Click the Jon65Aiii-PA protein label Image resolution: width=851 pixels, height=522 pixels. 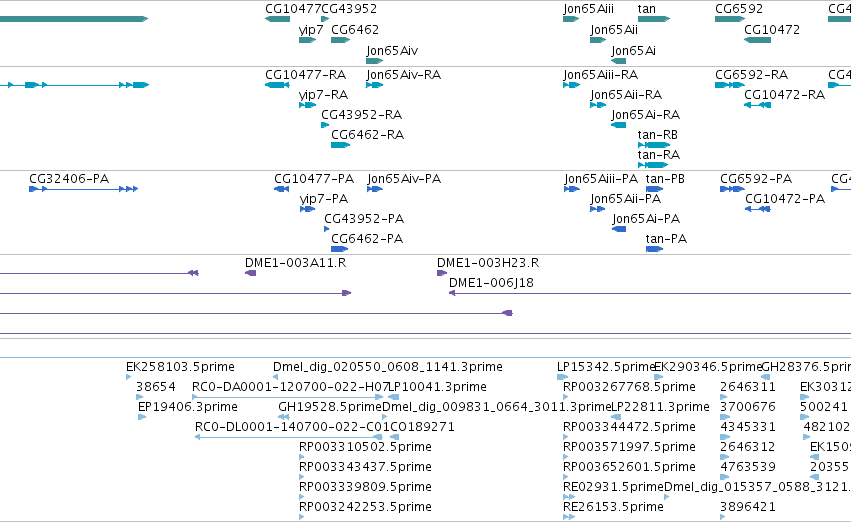[x=601, y=179]
